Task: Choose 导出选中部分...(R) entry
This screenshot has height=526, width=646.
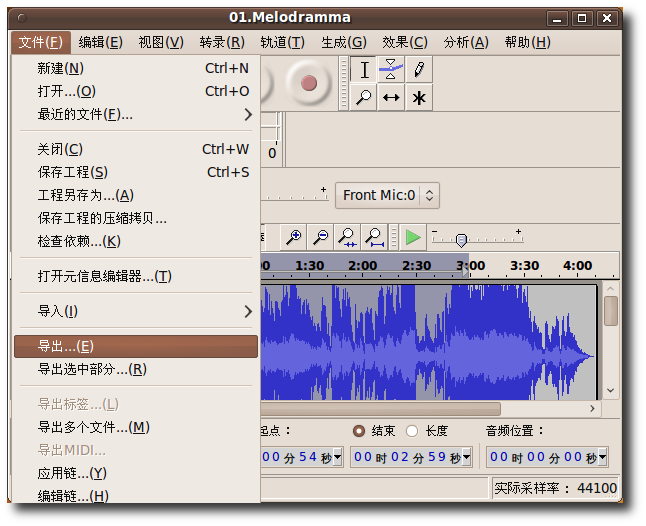Action: [x=136, y=369]
